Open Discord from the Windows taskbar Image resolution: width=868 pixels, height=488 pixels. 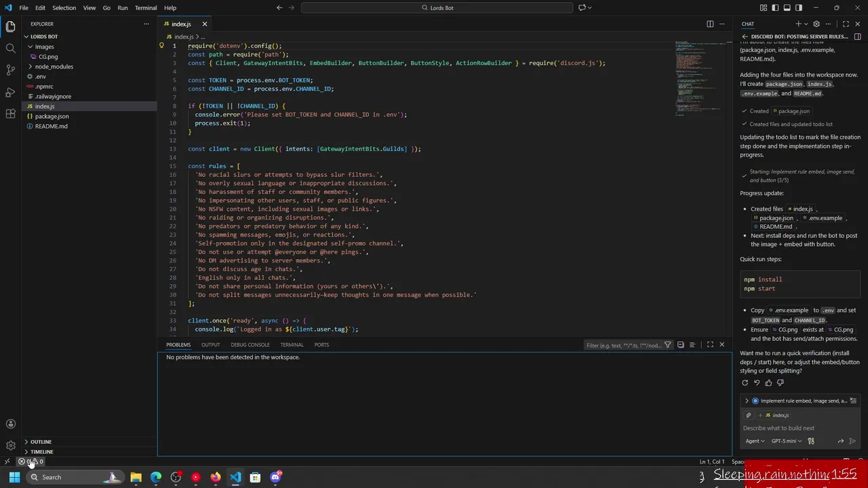(275, 477)
